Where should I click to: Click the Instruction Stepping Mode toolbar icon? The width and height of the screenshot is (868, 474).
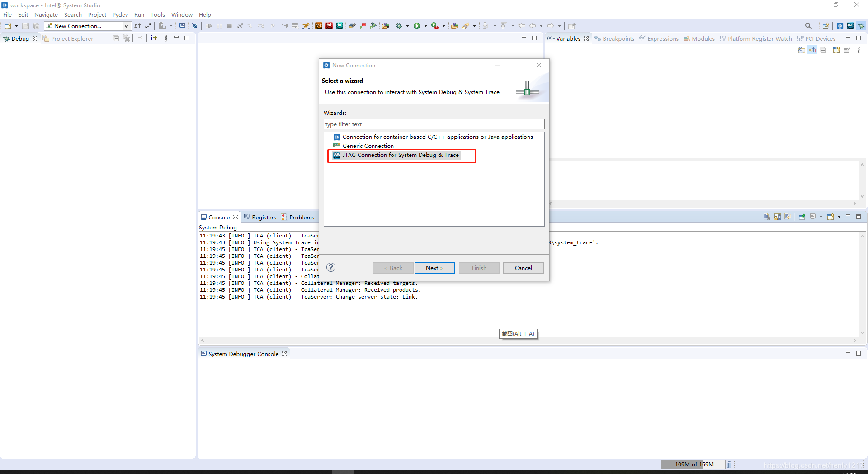pos(285,26)
